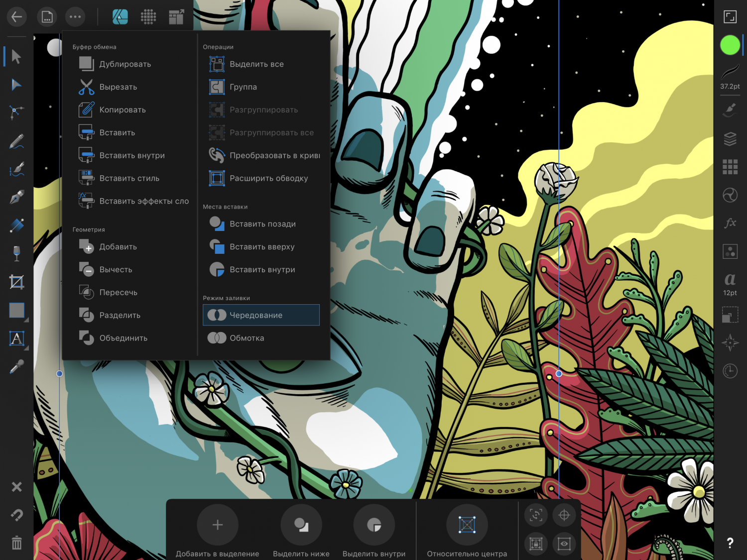Screen dimensions: 747x560
Task: Choose Преобразовать в кривые
Action: pos(261,155)
